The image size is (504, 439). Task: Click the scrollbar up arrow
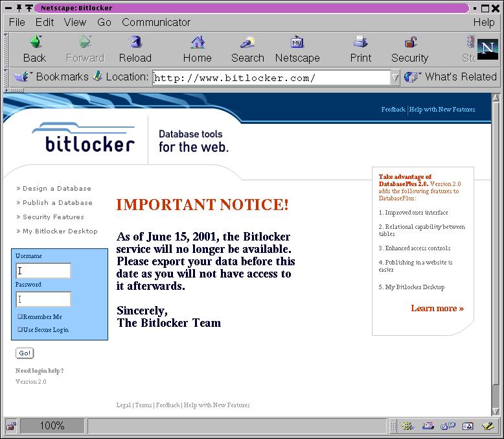pos(496,98)
